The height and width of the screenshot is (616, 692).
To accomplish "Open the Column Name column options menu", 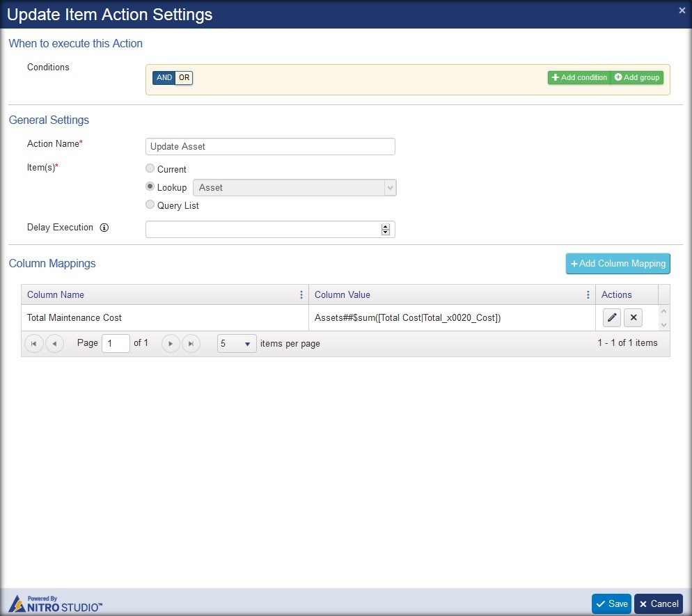I will click(x=301, y=294).
